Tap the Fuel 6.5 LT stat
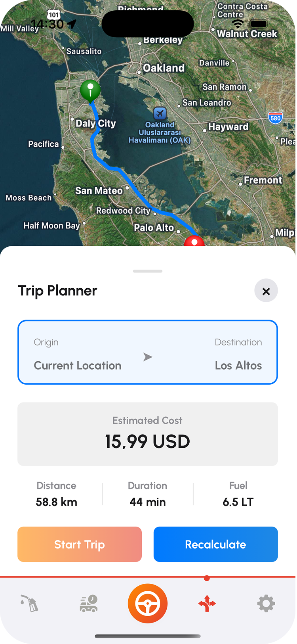 click(x=238, y=494)
